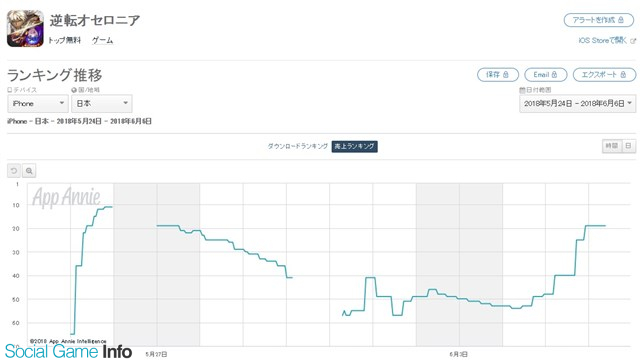The image size is (640, 364).
Task: Open the ゲーム category link
Action: tap(102, 40)
